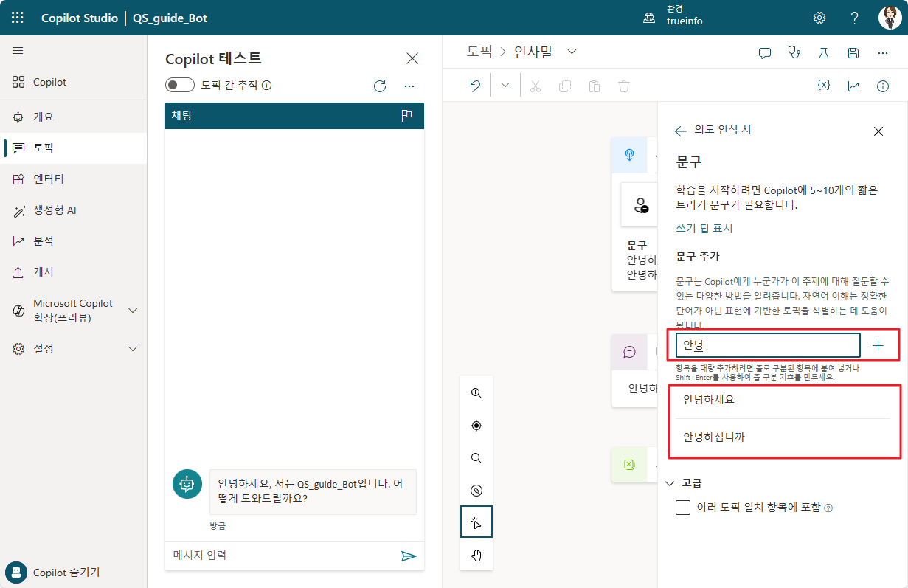Open the app launcher waffle icon
The height and width of the screenshot is (588, 908).
[18, 18]
